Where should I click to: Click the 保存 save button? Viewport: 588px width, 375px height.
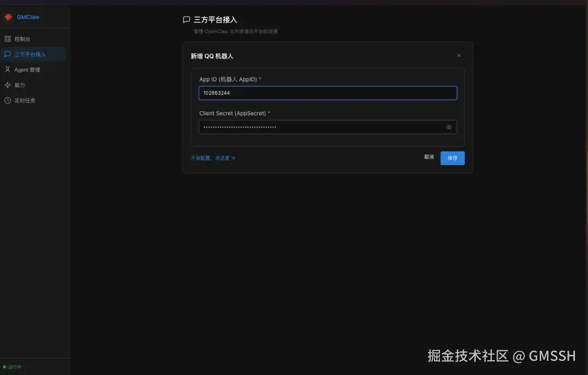[x=452, y=158]
